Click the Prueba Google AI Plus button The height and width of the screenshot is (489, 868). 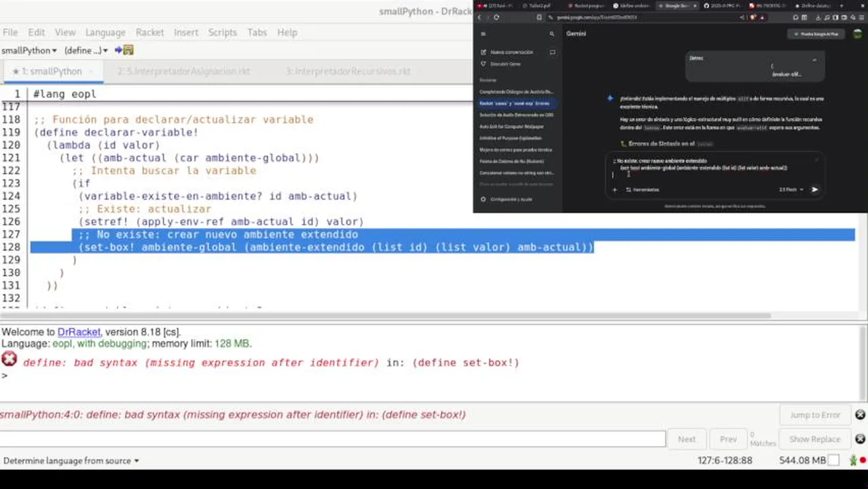(816, 33)
